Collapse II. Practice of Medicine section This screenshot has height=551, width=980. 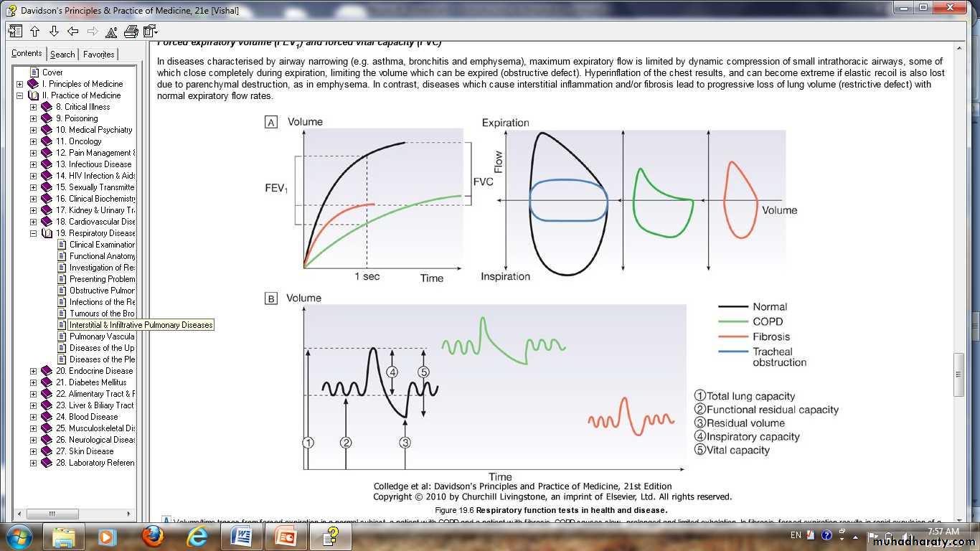[20, 95]
